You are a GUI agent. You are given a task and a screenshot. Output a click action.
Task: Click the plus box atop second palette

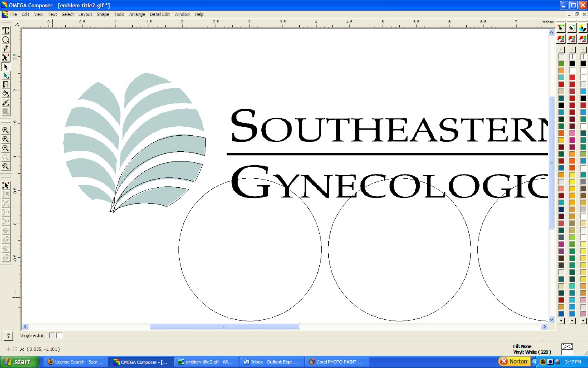coord(572,57)
